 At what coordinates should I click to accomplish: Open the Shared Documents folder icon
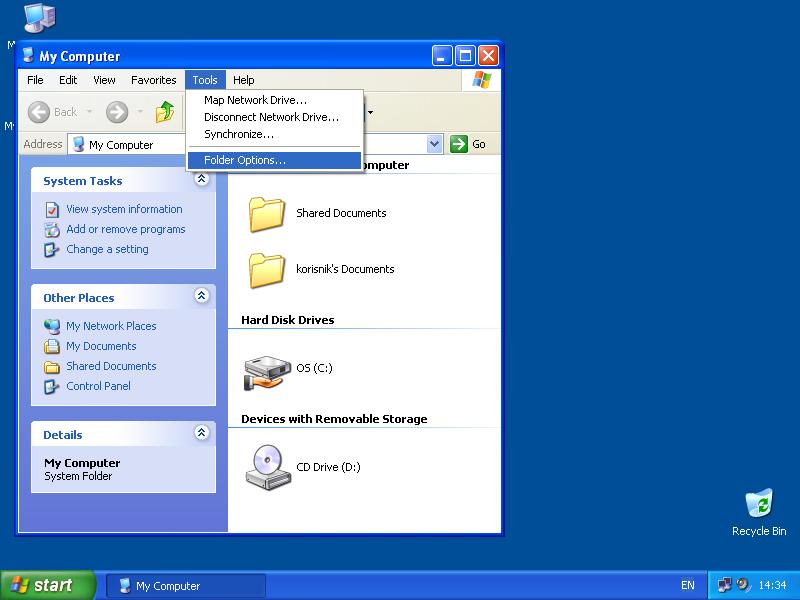pyautogui.click(x=267, y=213)
